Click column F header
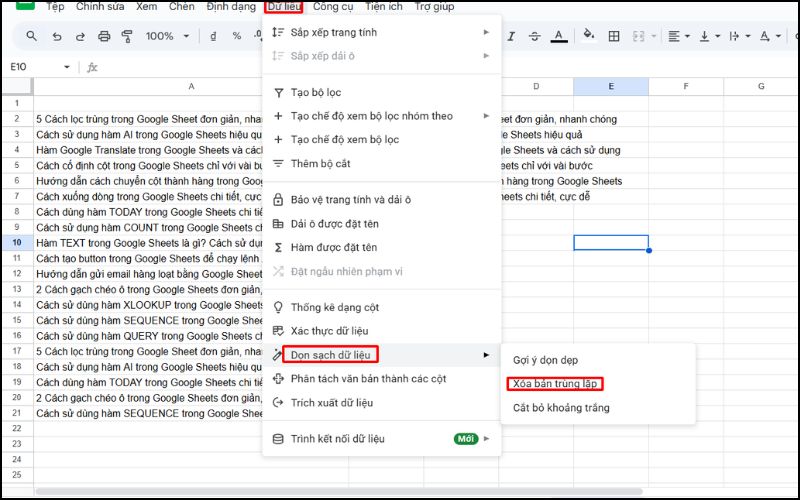 click(x=685, y=87)
